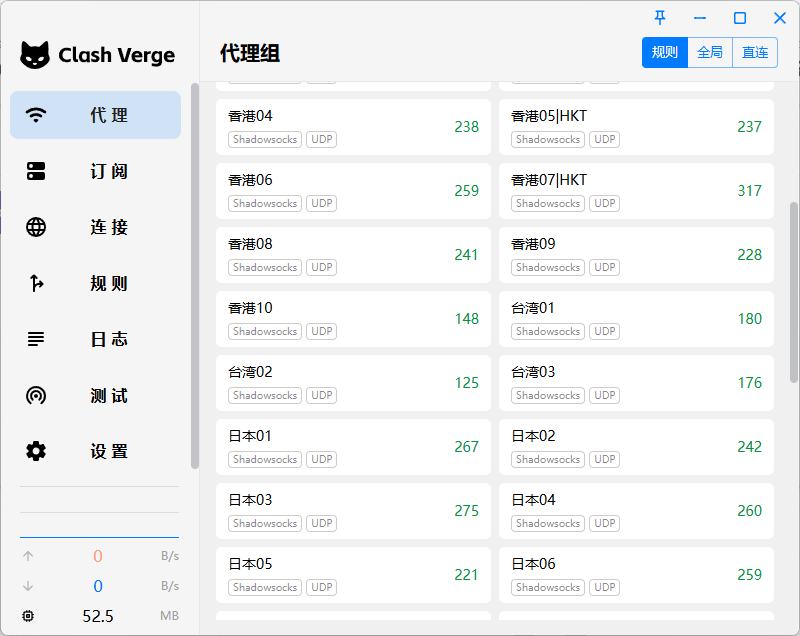Click the wifi icon for 代理
The width and height of the screenshot is (800, 636).
click(36, 115)
